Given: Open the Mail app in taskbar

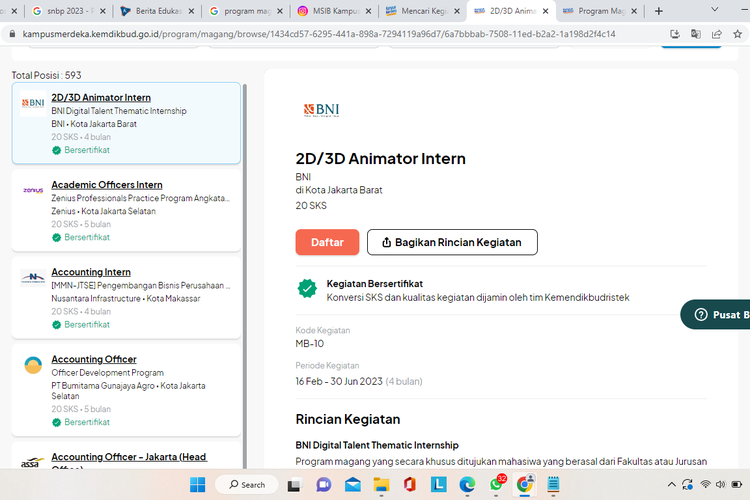Looking at the screenshot, I should coord(352,484).
